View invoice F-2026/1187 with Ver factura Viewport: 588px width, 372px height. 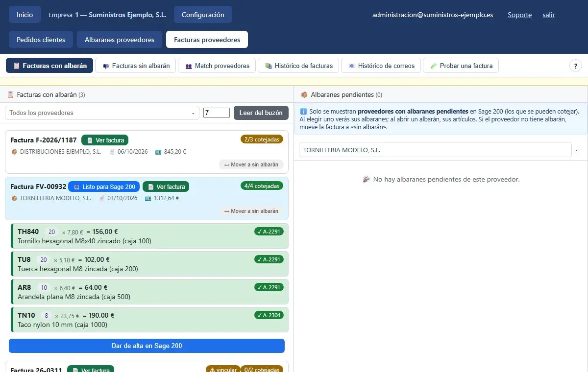[105, 140]
